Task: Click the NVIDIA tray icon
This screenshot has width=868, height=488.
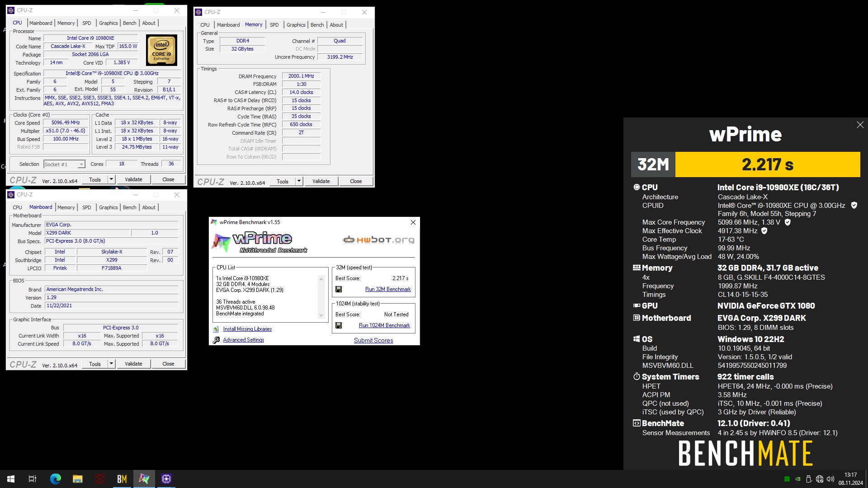Action: tap(798, 479)
